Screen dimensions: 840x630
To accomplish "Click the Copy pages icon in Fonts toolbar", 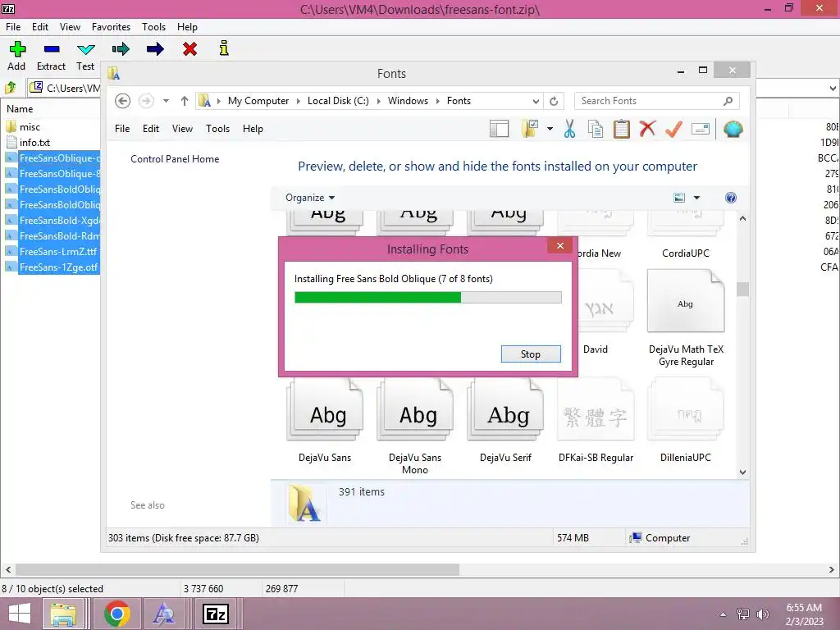I will pos(596,129).
